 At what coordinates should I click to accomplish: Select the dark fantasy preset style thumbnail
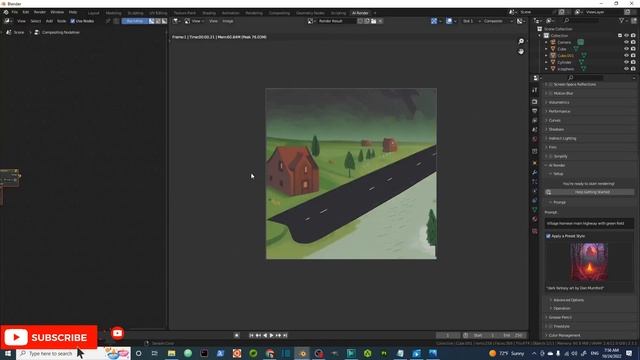click(589, 262)
